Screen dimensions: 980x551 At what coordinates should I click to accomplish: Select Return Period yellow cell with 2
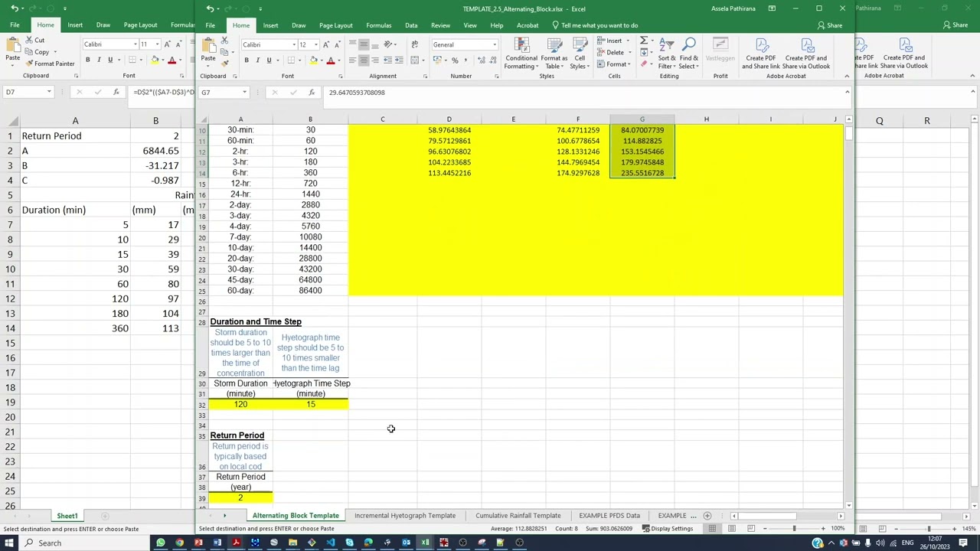pyautogui.click(x=240, y=498)
